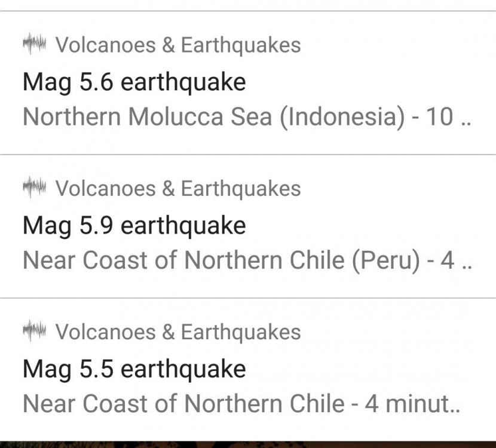The height and width of the screenshot is (448, 496).
Task: Click the 'Volcanoes & Earthquakes' label on middle card
Action: 177,189
